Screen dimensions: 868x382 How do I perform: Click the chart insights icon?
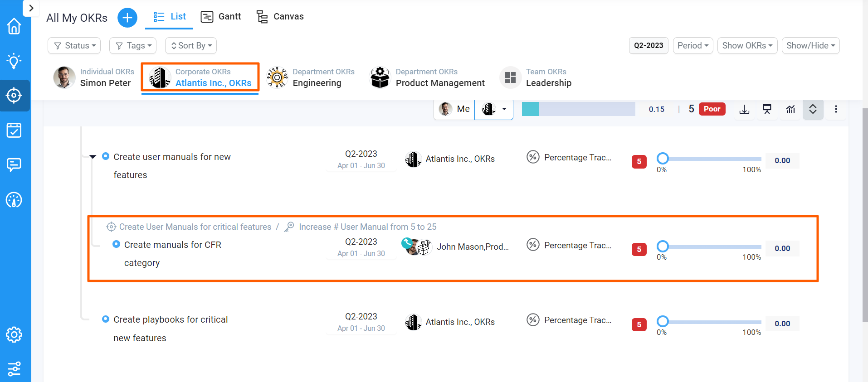[790, 109]
